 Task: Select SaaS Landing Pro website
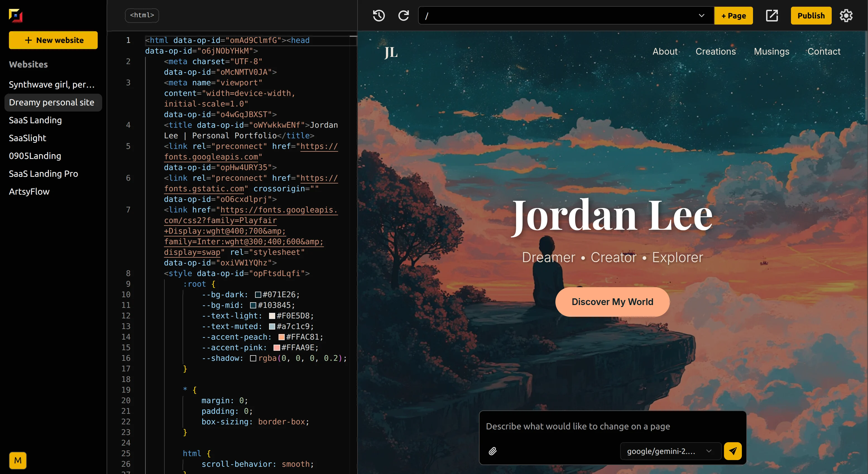pyautogui.click(x=44, y=174)
